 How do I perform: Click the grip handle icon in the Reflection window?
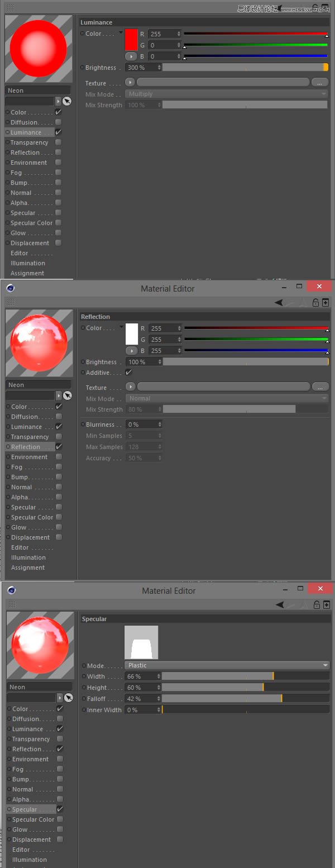pos(10,302)
